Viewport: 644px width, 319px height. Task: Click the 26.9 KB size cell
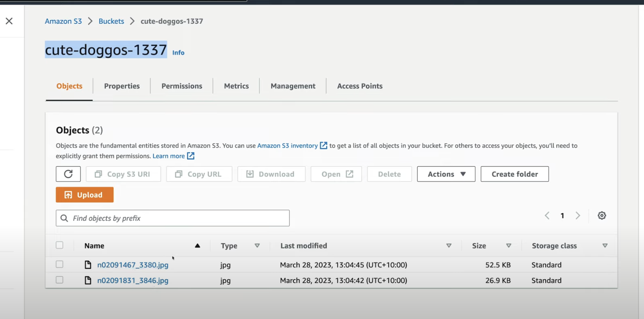coord(498,280)
